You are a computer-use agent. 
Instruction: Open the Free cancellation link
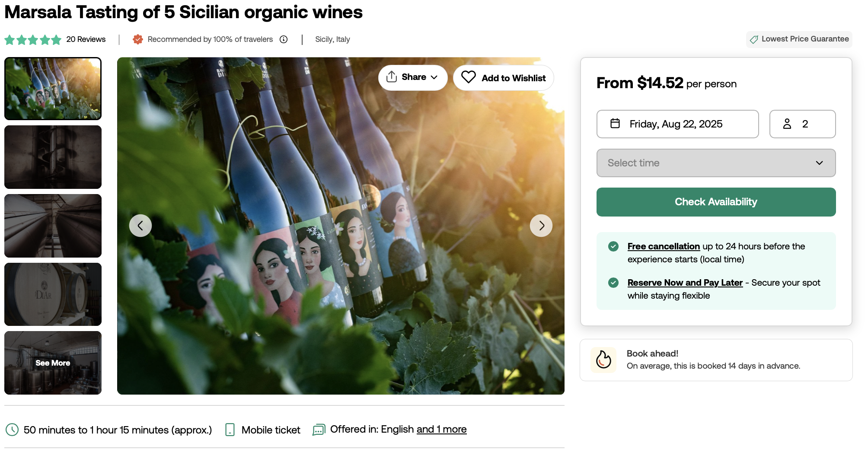(664, 246)
